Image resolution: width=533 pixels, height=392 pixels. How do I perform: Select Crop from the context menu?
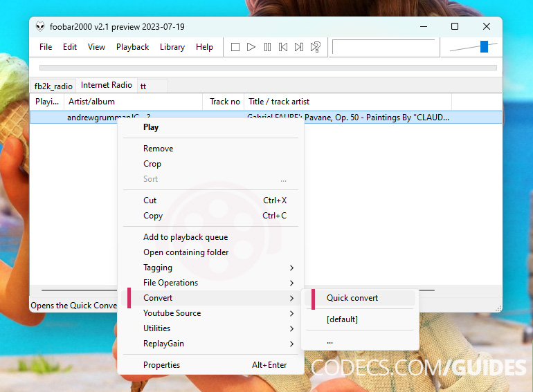tap(210, 164)
